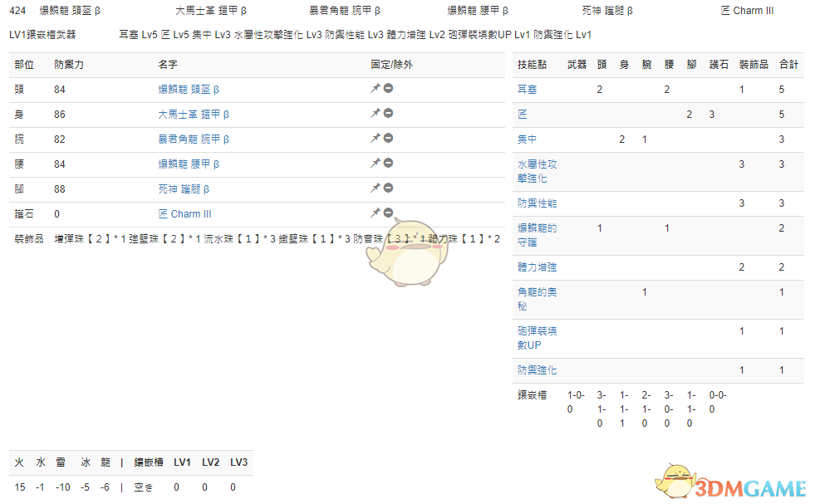This screenshot has height=504, width=815.
Task: Exclude the 爆鱗龍 腰甲 β waist armor
Action: pos(388,163)
